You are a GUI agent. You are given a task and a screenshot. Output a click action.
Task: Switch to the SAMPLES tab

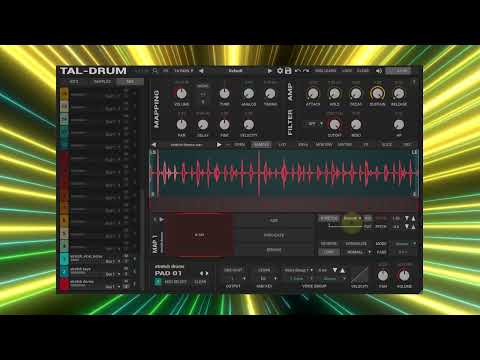(x=102, y=82)
